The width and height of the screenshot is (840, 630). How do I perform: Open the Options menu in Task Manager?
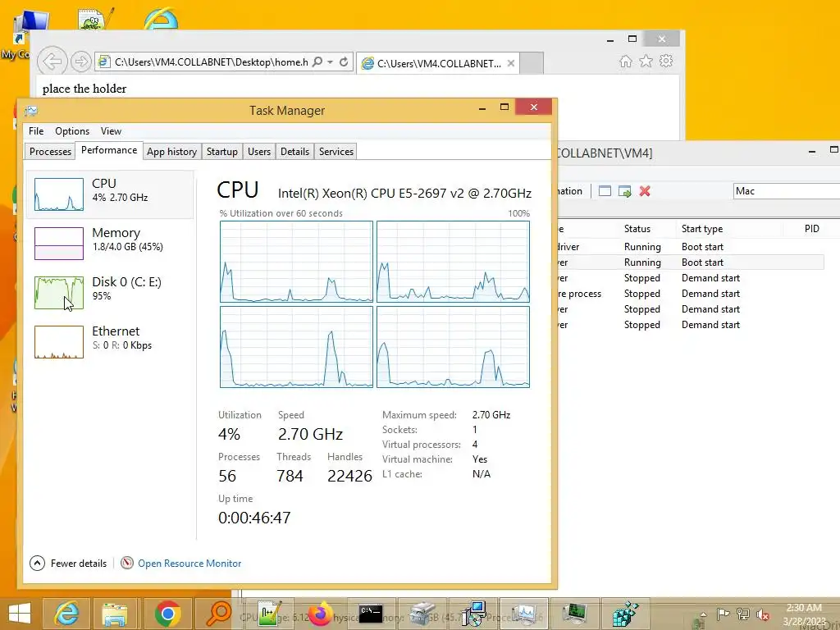click(72, 130)
